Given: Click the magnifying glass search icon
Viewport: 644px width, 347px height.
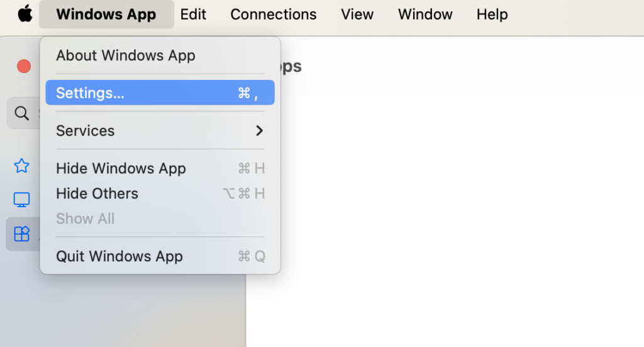Looking at the screenshot, I should pyautogui.click(x=22, y=113).
